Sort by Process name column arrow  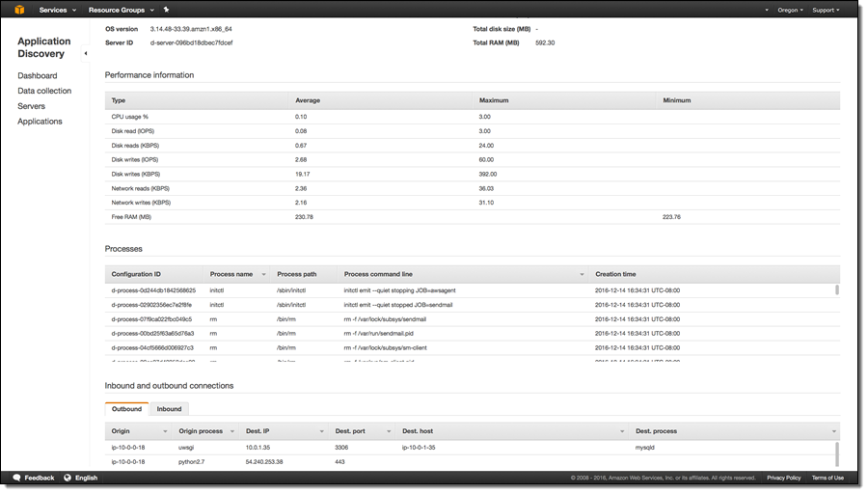coord(263,274)
